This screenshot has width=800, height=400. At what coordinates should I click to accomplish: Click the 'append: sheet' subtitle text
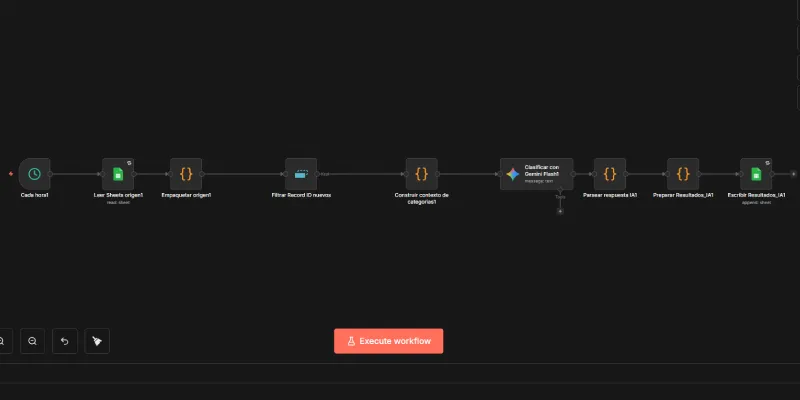click(756, 203)
